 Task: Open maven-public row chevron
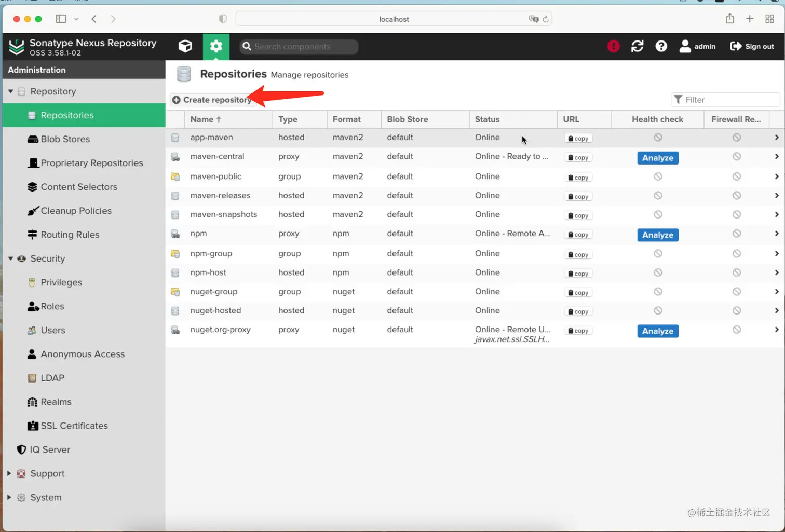(x=777, y=176)
